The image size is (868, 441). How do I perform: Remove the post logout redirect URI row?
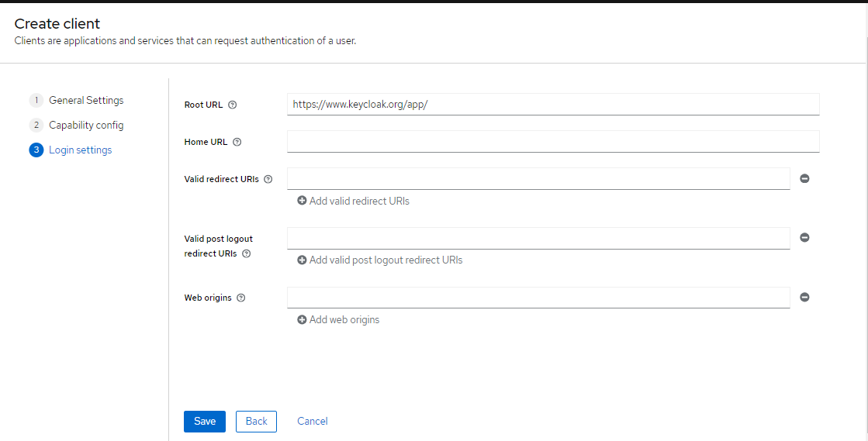click(805, 237)
